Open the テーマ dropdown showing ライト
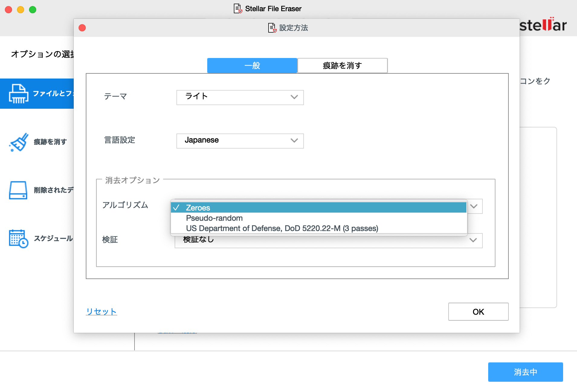 point(240,97)
